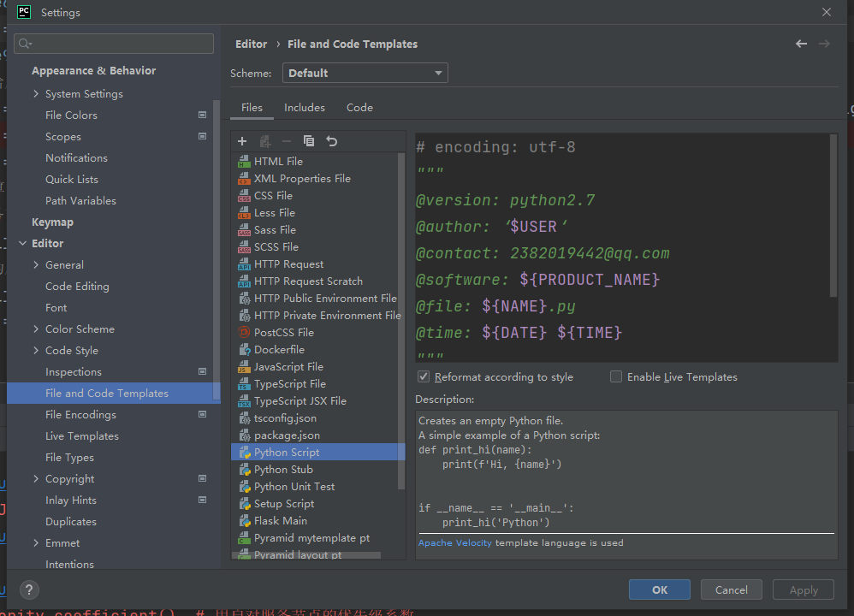
Task: Select Python Stub template
Action: coord(318,470)
